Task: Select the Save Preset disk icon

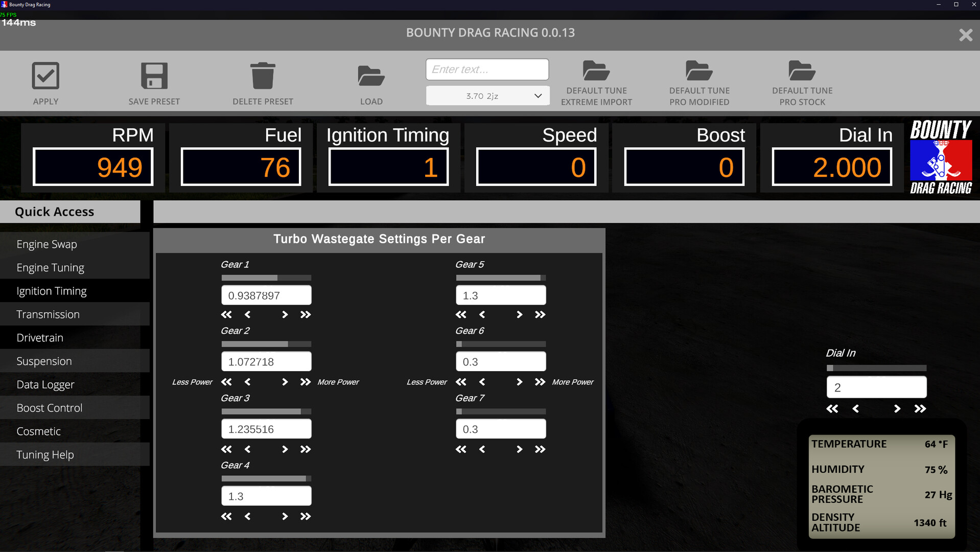Action: pos(154,76)
